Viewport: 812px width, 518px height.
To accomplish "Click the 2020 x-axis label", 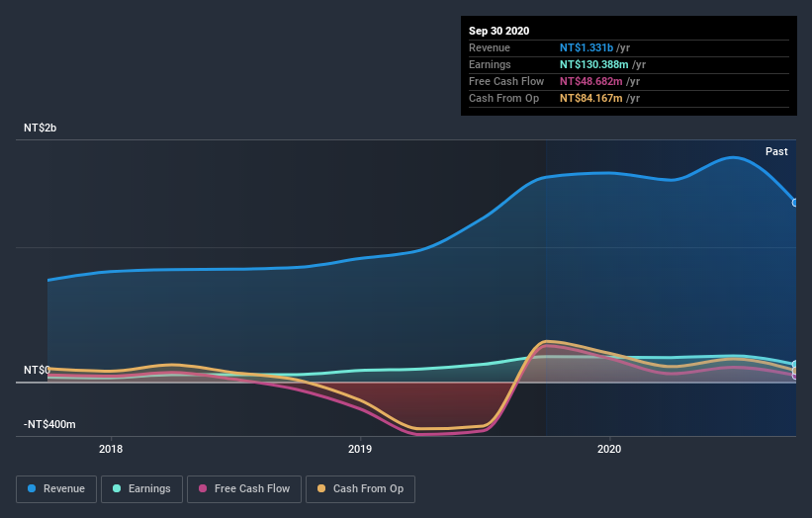I will point(609,449).
